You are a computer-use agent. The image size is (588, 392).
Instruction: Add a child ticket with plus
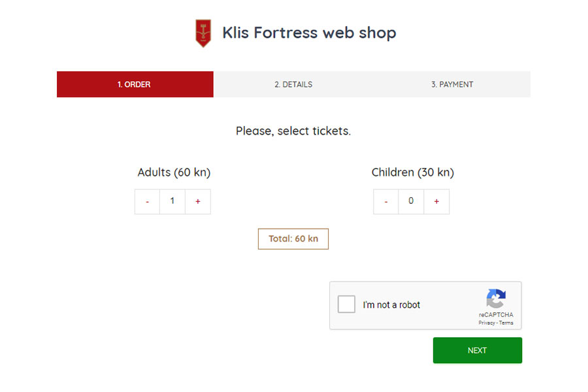click(436, 202)
